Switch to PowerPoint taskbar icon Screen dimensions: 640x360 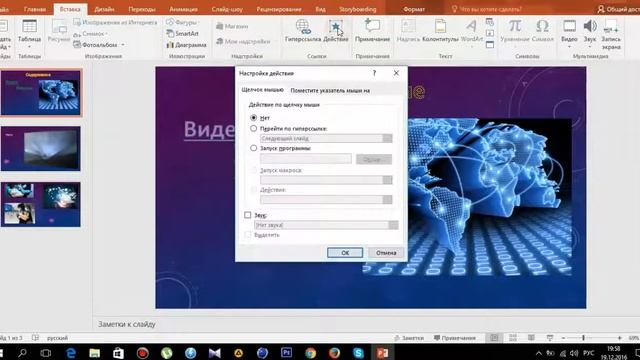[382, 353]
